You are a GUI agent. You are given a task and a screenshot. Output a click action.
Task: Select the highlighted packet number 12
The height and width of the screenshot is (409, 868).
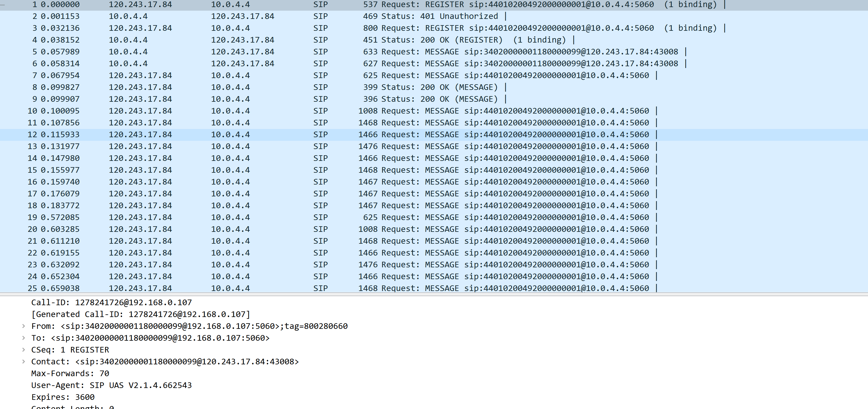pos(202,134)
